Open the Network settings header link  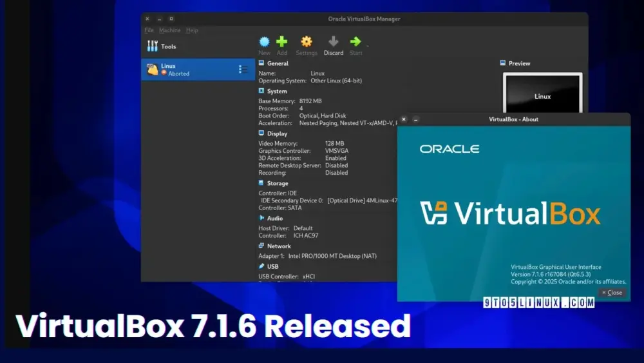(279, 246)
